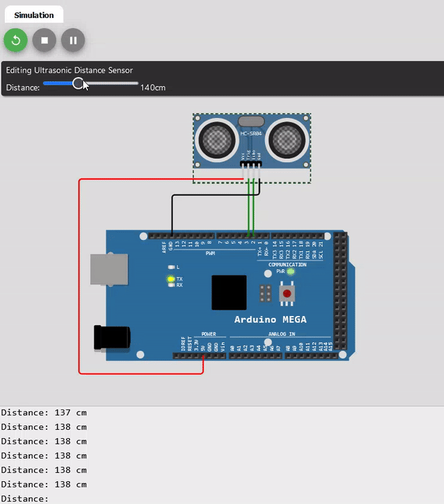
Task: Click the RX LED on the board
Action: coord(171,285)
